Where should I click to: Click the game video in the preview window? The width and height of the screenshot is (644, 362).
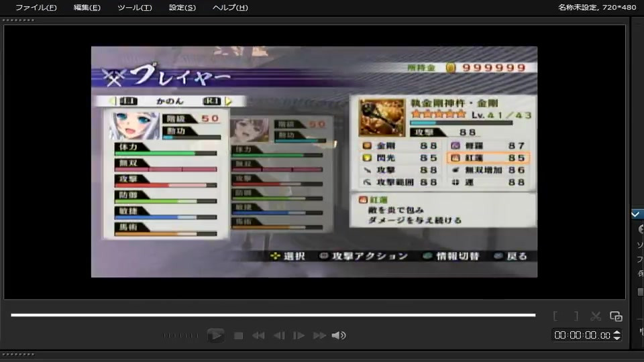coord(314,162)
